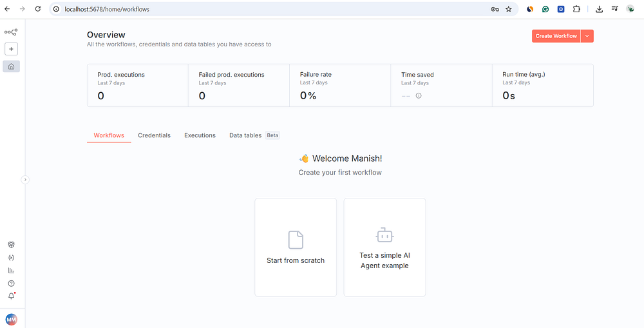This screenshot has height=328, width=644.
Task: Open the notifications bell icon
Action: coord(11,296)
